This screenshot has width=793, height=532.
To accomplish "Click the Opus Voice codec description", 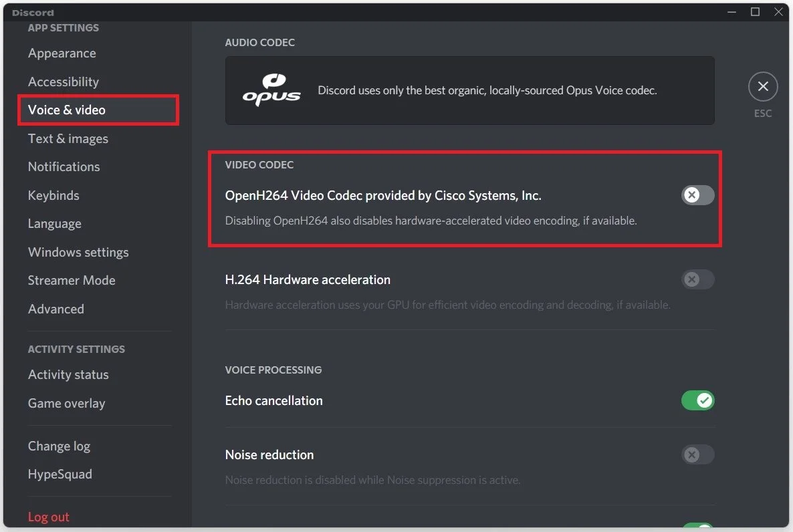I will coord(487,90).
